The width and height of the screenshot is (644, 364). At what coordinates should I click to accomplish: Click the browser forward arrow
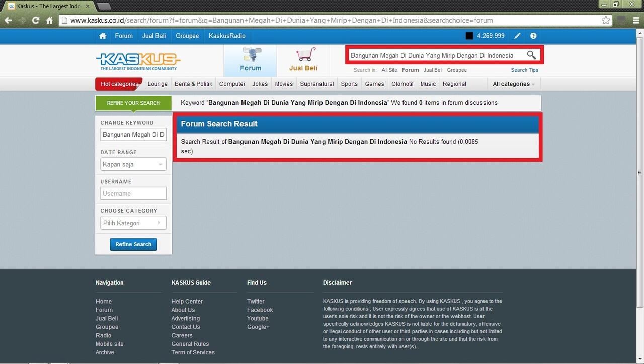click(x=22, y=20)
